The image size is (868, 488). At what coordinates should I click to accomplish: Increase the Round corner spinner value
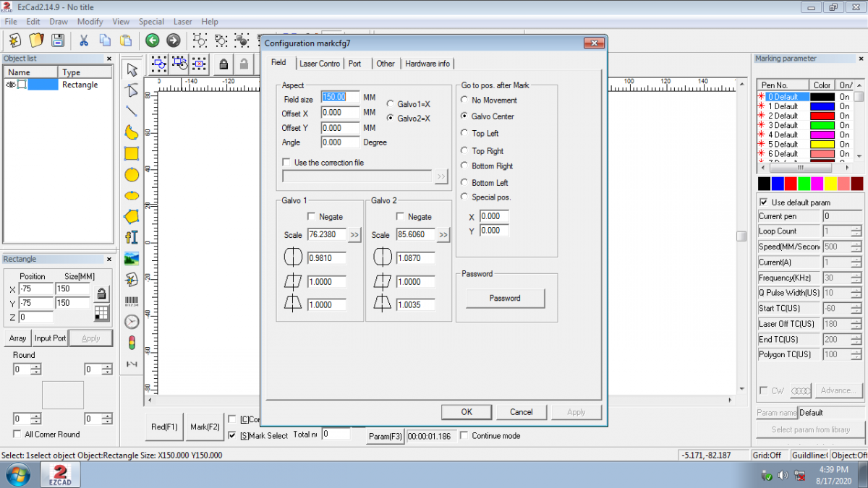pos(37,367)
